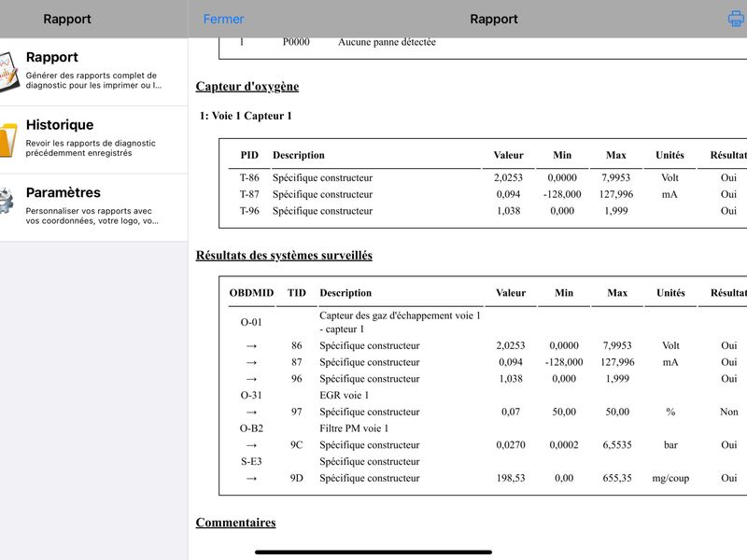Click the Paramètres gear icon
This screenshot has width=747, height=560.
(x=7, y=201)
